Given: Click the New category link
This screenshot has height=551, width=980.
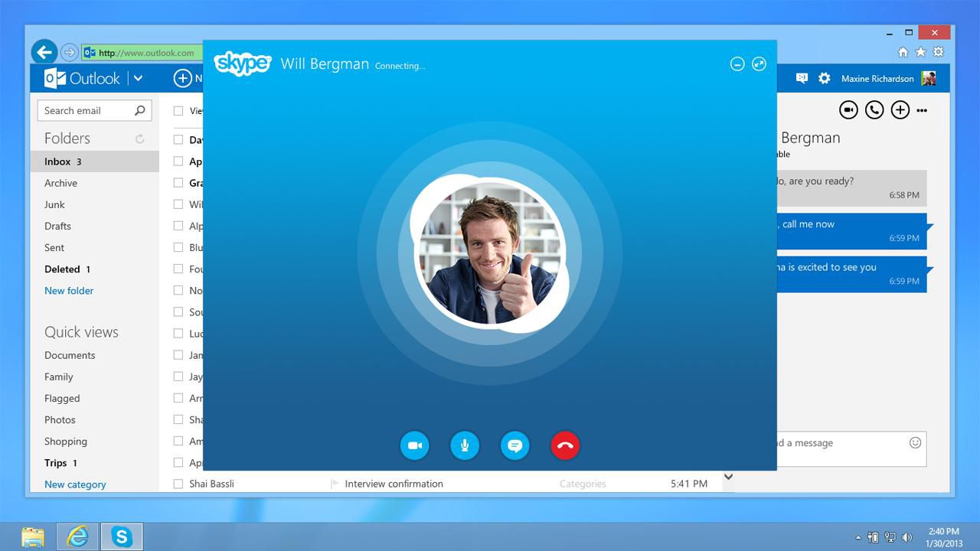Looking at the screenshot, I should [75, 484].
